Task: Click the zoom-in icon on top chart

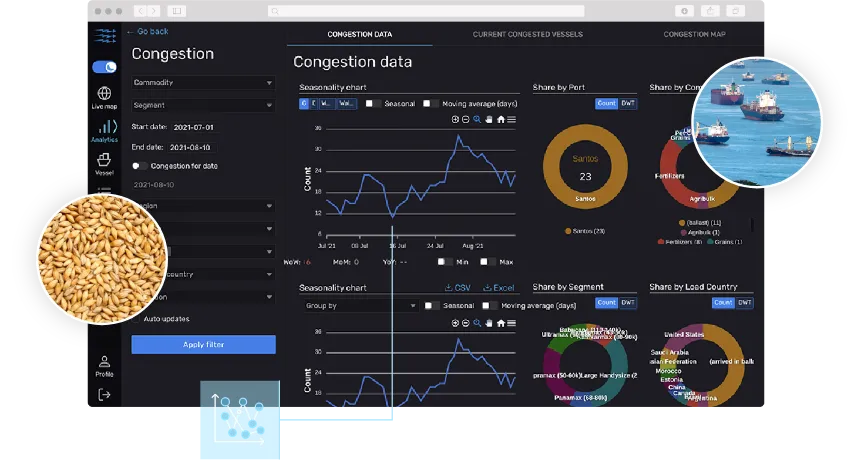Action: pos(455,120)
